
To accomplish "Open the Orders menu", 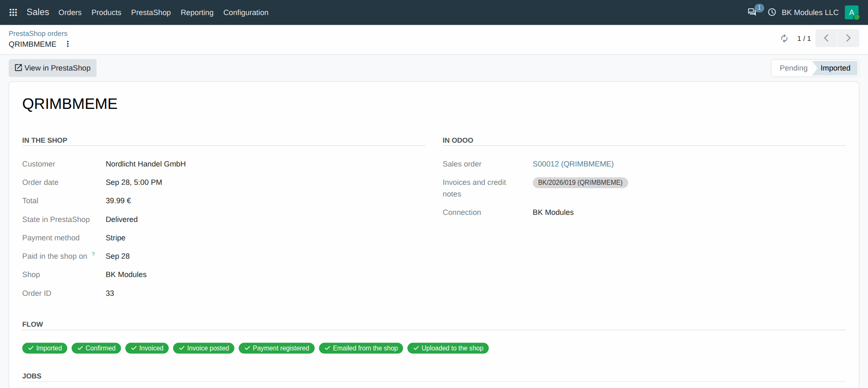I will (x=70, y=13).
